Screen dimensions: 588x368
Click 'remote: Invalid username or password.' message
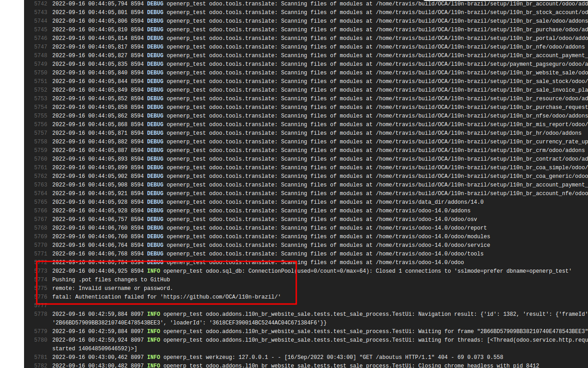pyautogui.click(x=113, y=288)
